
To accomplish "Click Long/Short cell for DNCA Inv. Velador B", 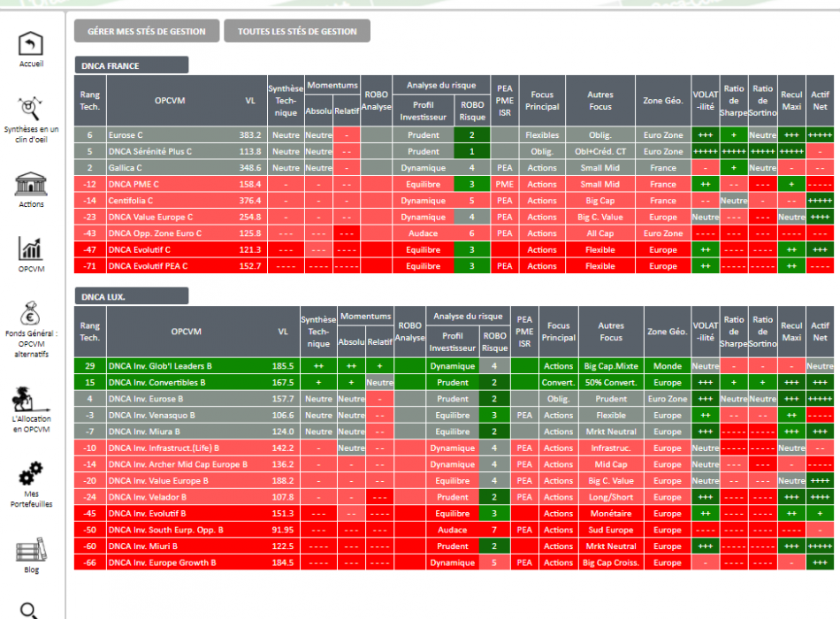I will tap(611, 497).
